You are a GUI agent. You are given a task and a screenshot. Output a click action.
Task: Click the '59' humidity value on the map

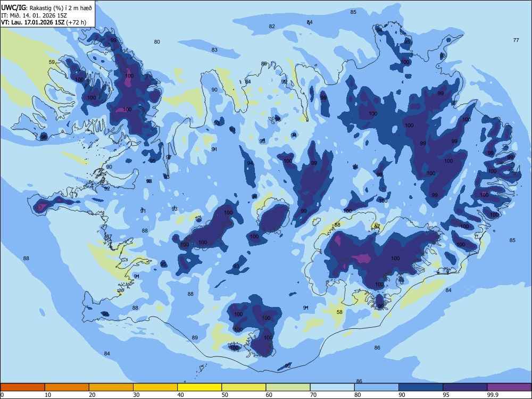pyautogui.click(x=52, y=62)
